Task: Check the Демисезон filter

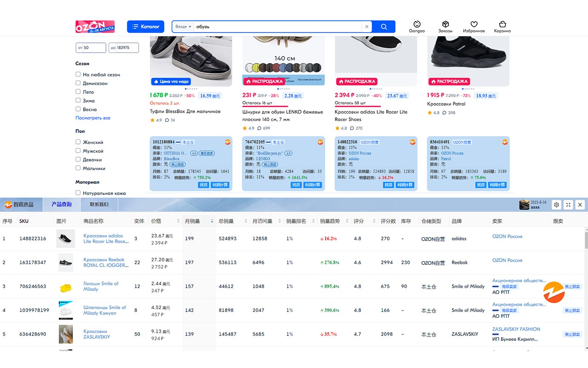Action: click(78, 83)
